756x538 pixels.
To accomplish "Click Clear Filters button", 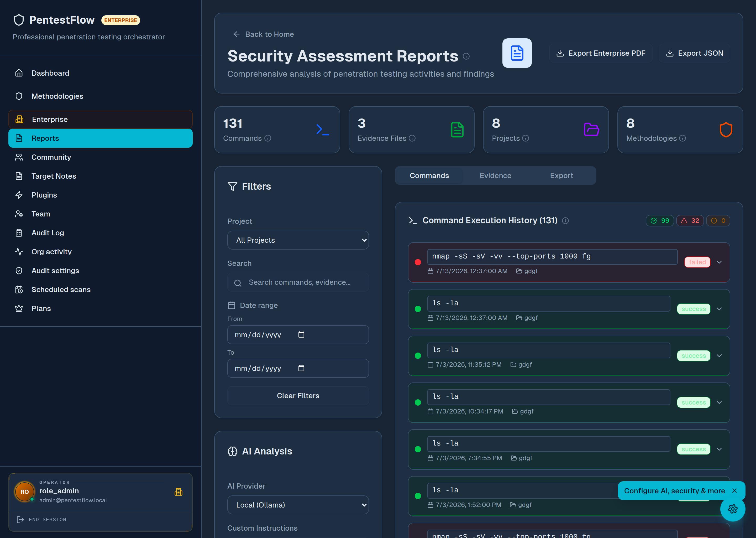I will (x=298, y=396).
